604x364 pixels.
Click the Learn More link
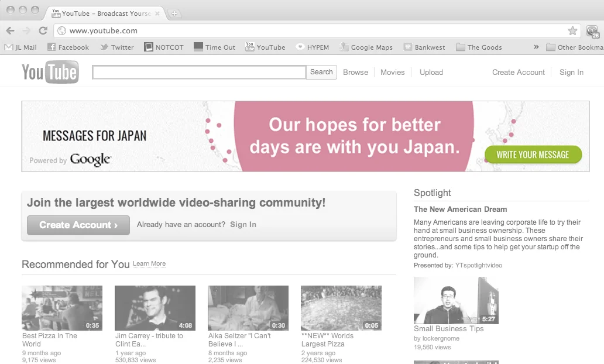pos(149,264)
